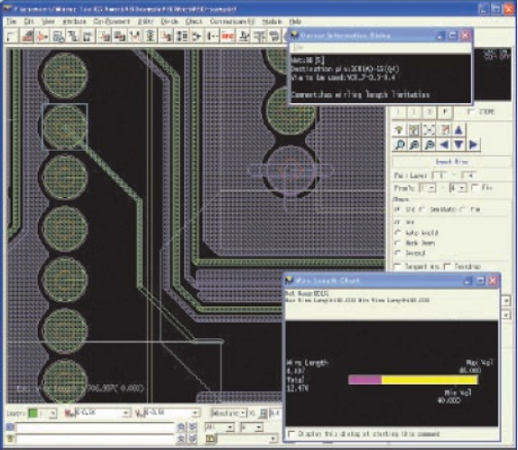Click the yellow segment of wire length bar
Image resolution: width=518 pixels, height=450 pixels.
tap(430, 379)
